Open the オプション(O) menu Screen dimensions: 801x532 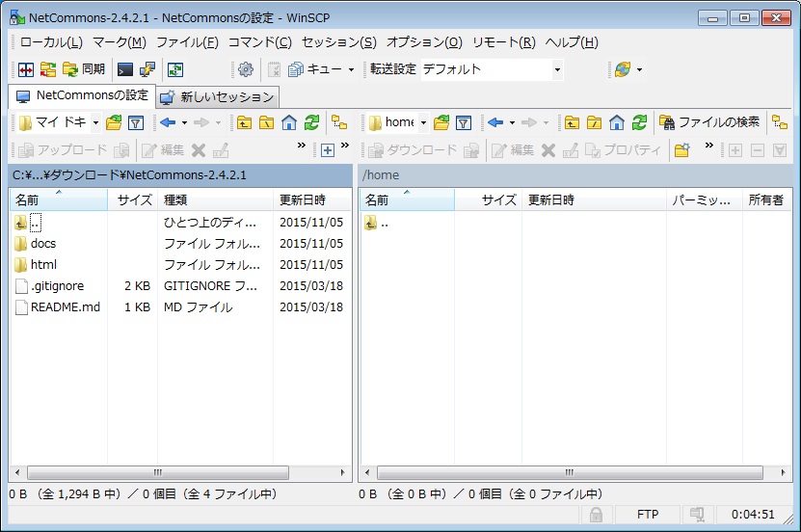424,42
